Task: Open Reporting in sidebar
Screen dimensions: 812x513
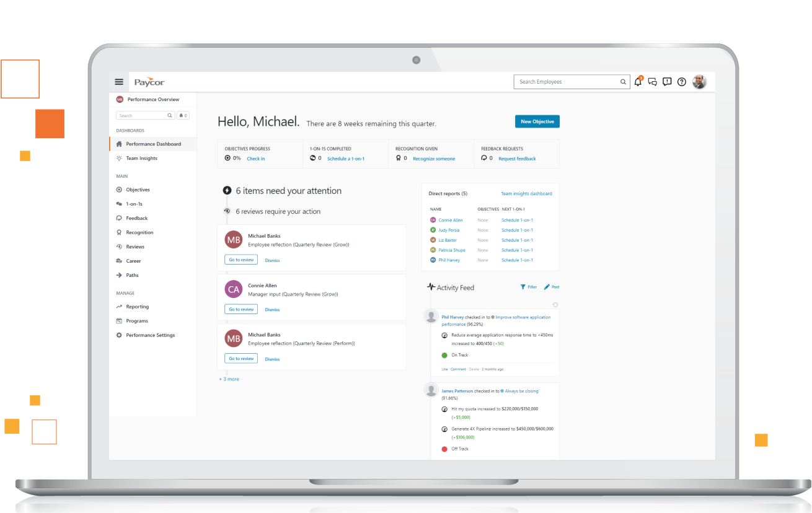Action: pos(137,307)
